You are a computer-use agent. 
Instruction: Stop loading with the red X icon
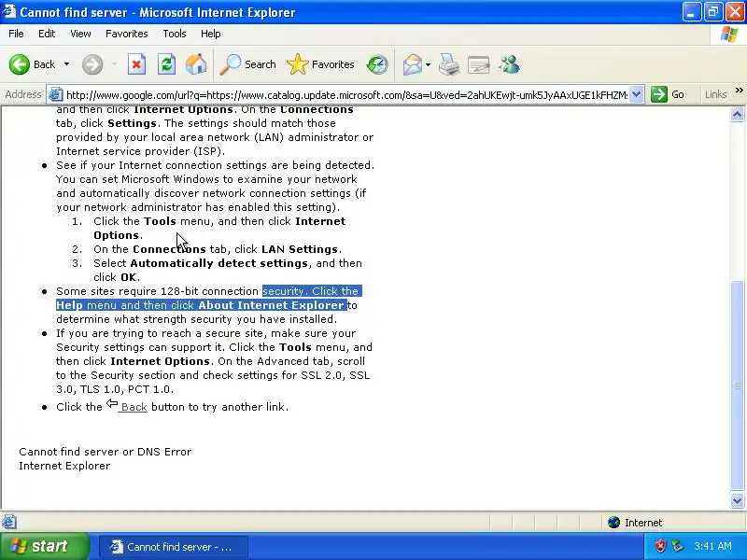pos(136,64)
